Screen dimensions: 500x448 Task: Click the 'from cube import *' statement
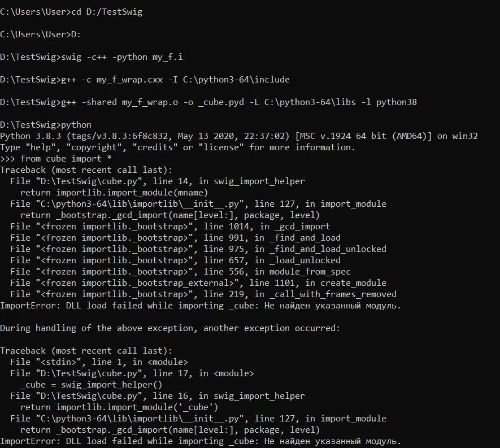66,159
